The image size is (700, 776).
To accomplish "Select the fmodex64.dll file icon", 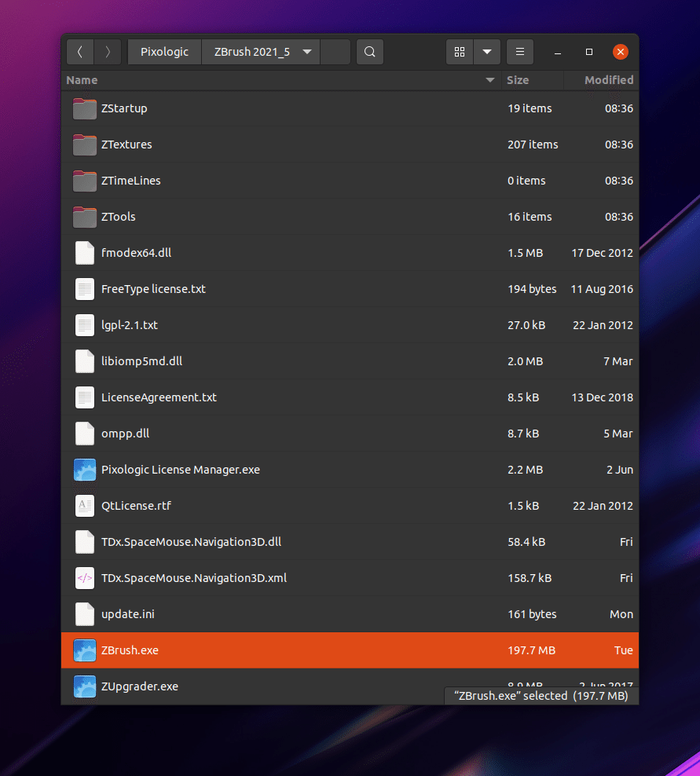I will (85, 253).
